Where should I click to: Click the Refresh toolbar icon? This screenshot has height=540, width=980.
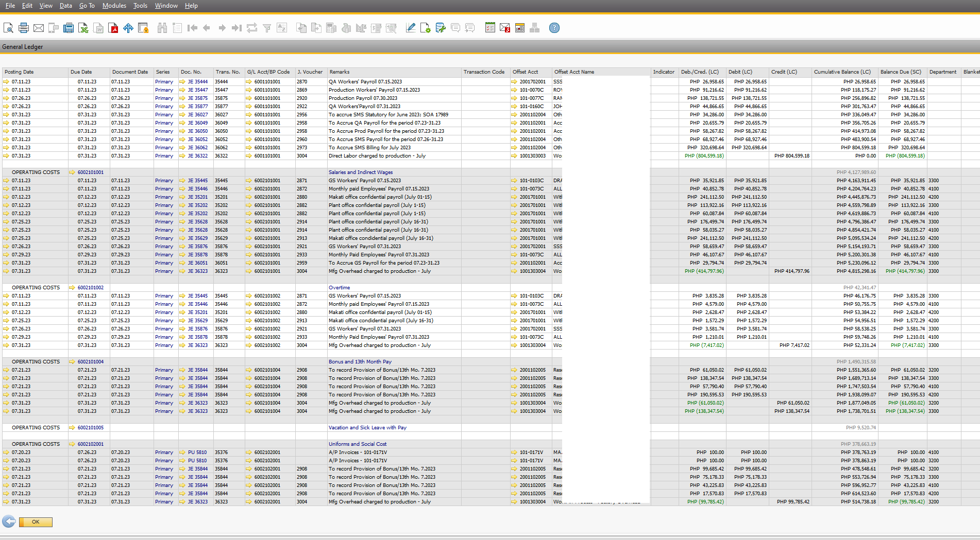(x=252, y=28)
